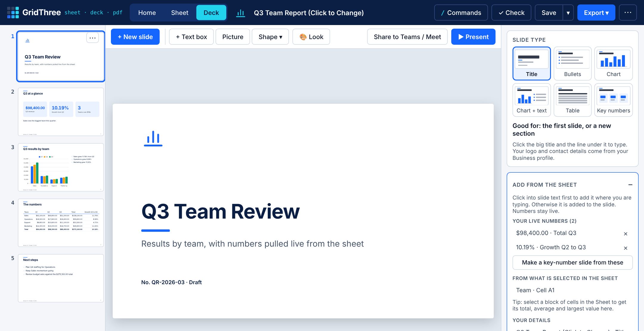
Task: Click Share to Teams / Meet
Action: pyautogui.click(x=407, y=37)
